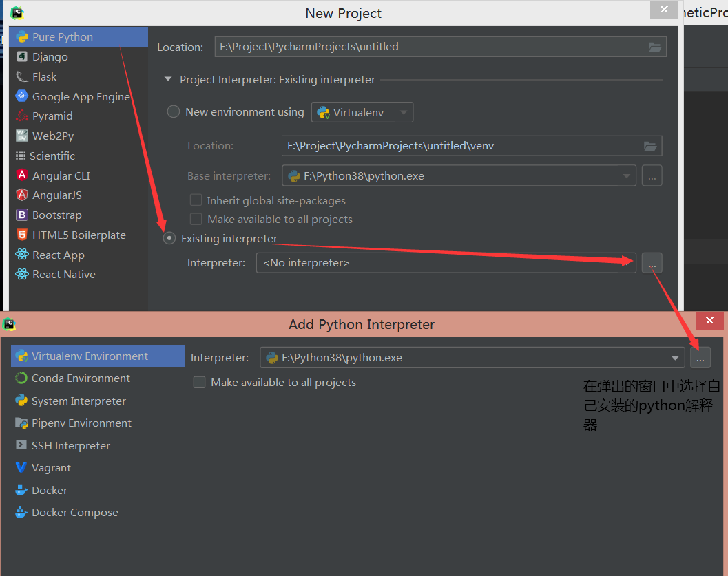Viewport: 728px width, 576px height.
Task: Browse folder icon in venv Location field
Action: point(650,146)
